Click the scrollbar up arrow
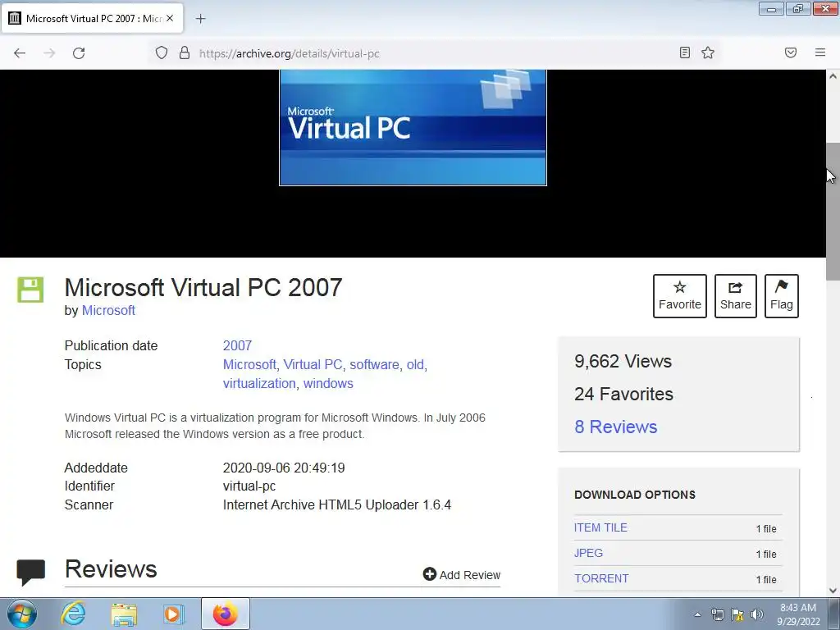This screenshot has height=630, width=840. pos(833,76)
